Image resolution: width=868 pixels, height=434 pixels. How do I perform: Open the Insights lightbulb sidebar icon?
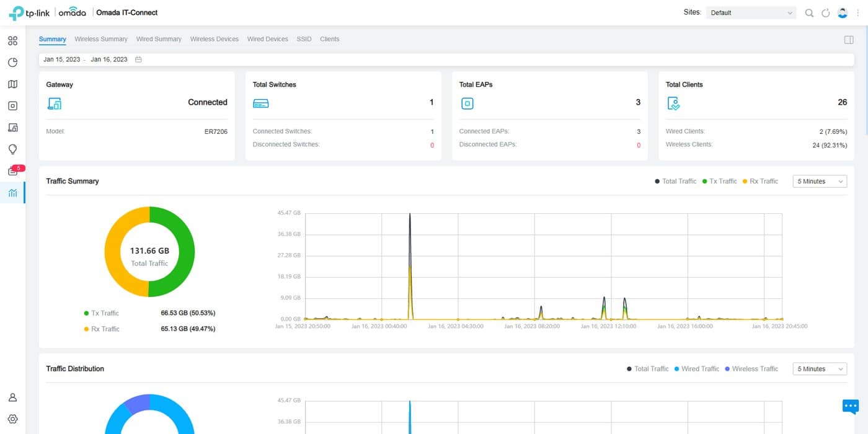coord(12,149)
